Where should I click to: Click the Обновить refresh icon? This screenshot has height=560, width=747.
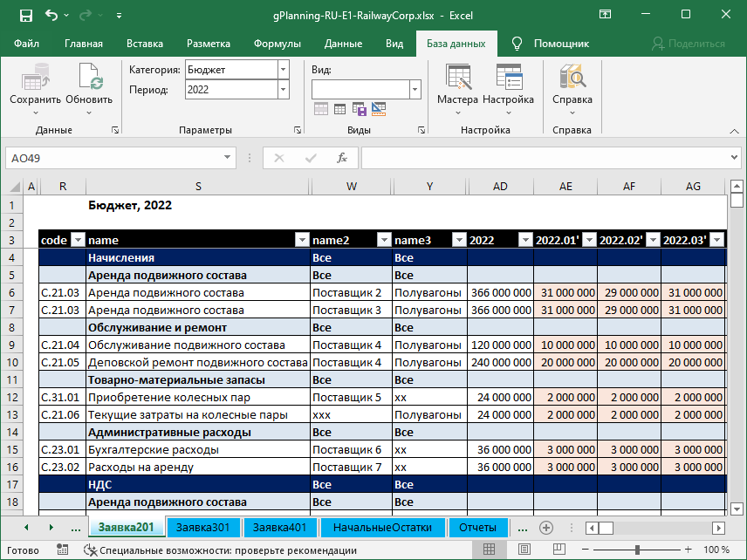point(89,77)
